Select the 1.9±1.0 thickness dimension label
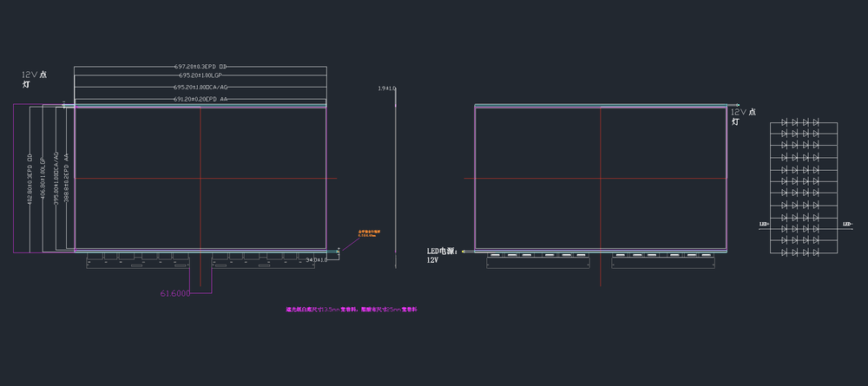 tap(387, 88)
